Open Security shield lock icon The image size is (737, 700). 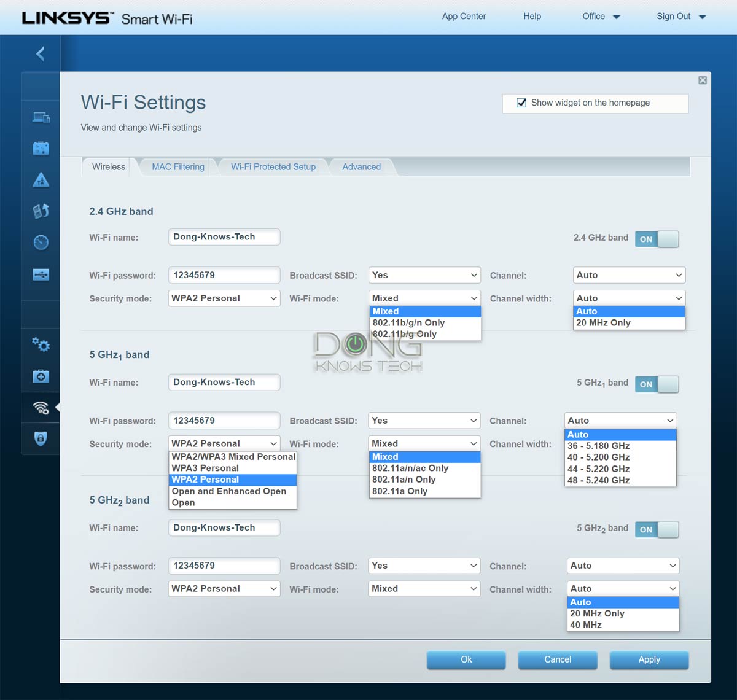point(41,438)
